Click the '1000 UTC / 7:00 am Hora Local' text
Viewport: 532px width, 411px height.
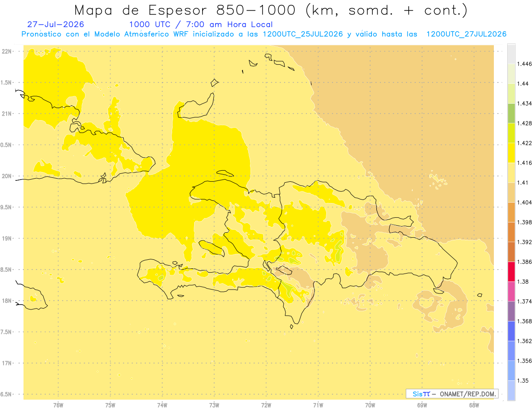(201, 25)
